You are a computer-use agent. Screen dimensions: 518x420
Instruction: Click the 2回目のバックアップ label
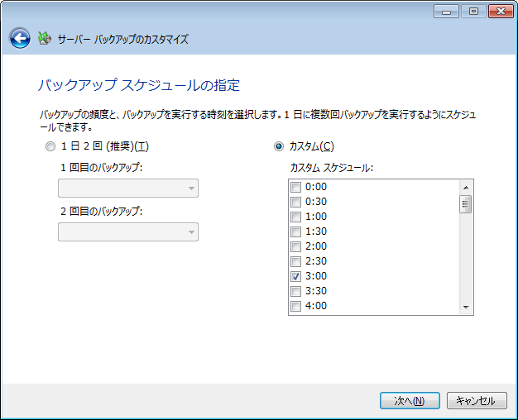point(102,212)
